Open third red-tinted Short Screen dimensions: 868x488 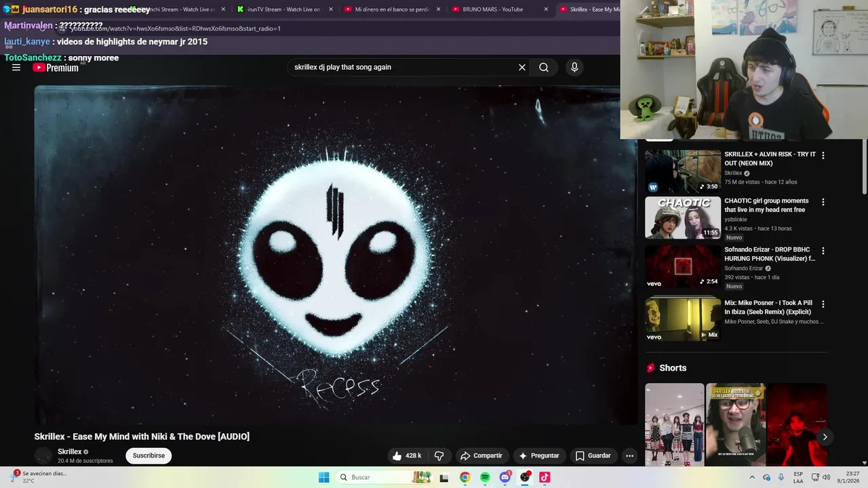coord(797,425)
